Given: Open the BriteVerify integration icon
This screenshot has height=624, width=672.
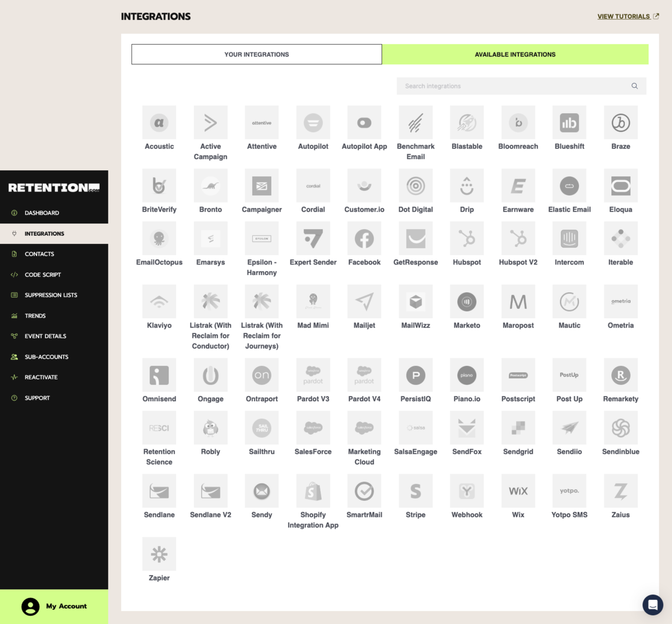Looking at the screenshot, I should click(159, 186).
